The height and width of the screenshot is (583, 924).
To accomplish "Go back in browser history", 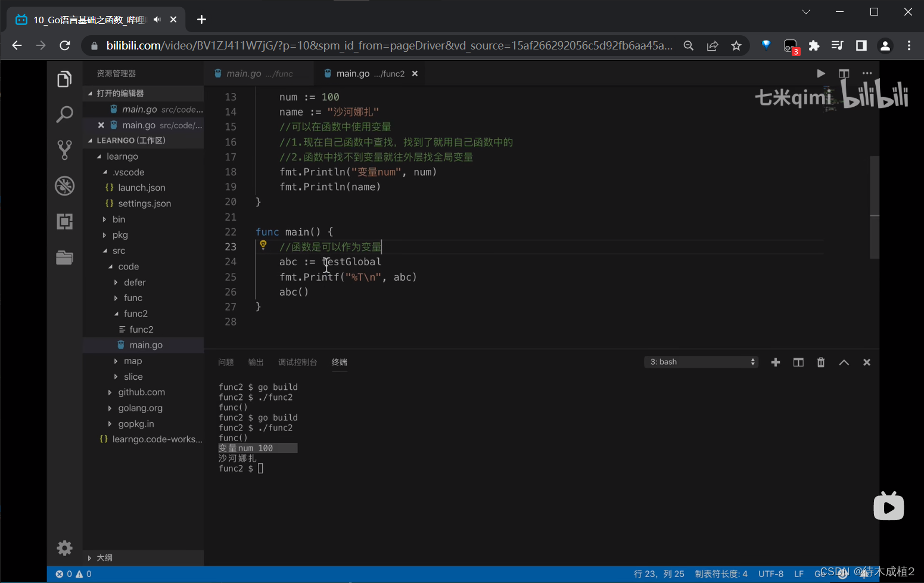I will tap(17, 45).
